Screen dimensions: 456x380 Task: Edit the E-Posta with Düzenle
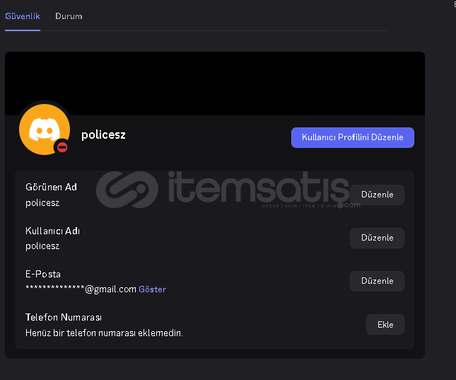377,281
